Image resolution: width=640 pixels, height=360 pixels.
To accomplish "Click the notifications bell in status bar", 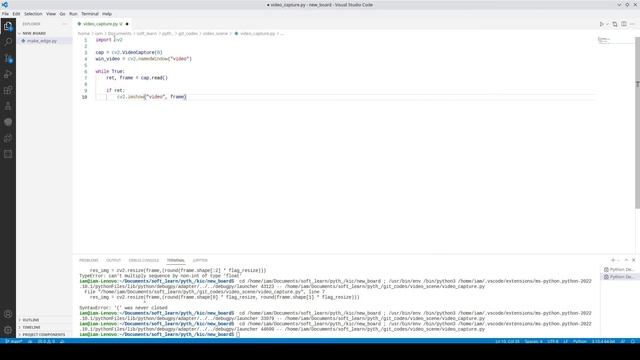I will pos(633,341).
